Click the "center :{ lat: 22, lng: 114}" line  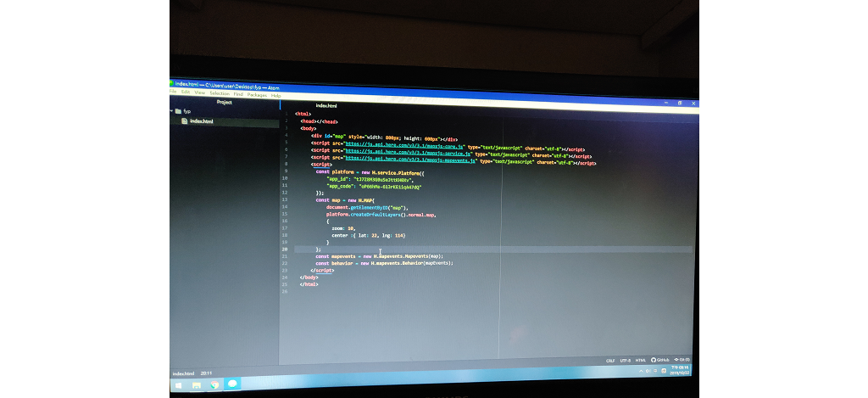pos(368,236)
